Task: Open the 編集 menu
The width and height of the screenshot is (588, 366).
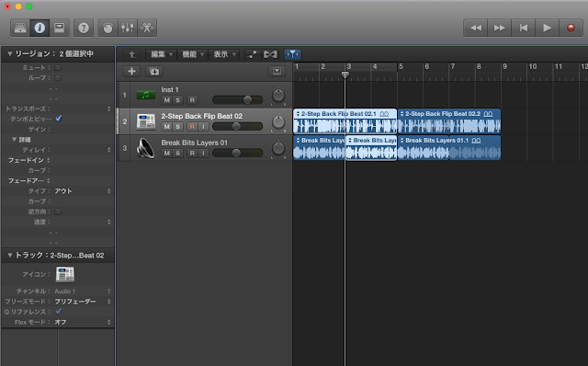Action: pyautogui.click(x=162, y=54)
